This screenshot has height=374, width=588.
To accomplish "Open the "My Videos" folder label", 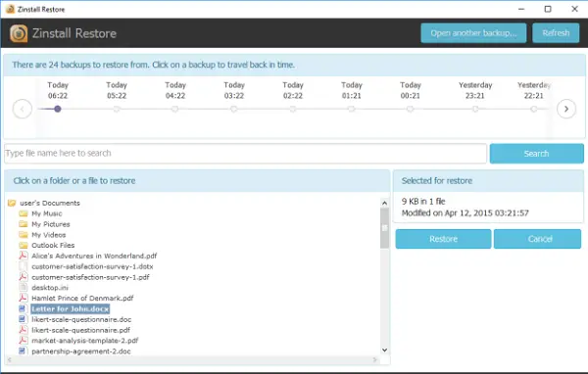I will click(x=49, y=235).
